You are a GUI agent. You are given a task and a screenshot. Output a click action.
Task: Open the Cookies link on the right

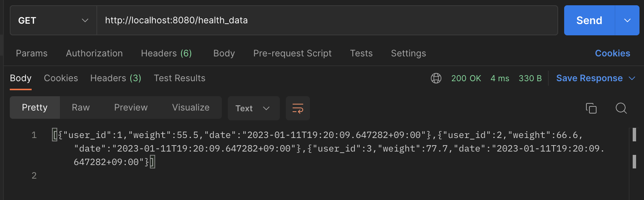(x=612, y=53)
